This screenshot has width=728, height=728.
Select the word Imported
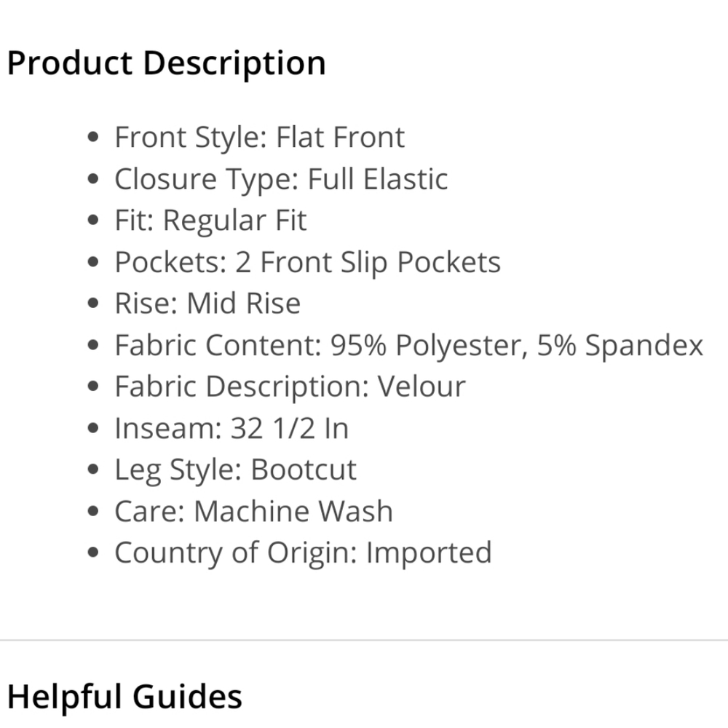[x=429, y=553]
